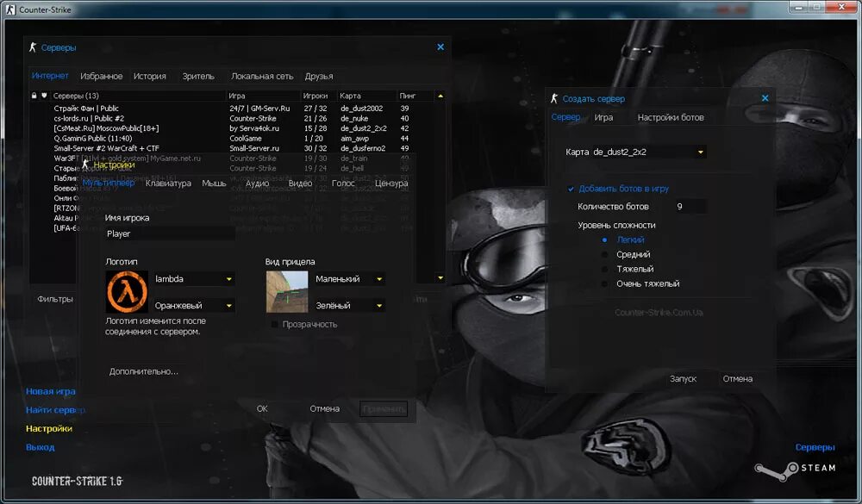Sort servers by the Игроки column header

pos(318,96)
